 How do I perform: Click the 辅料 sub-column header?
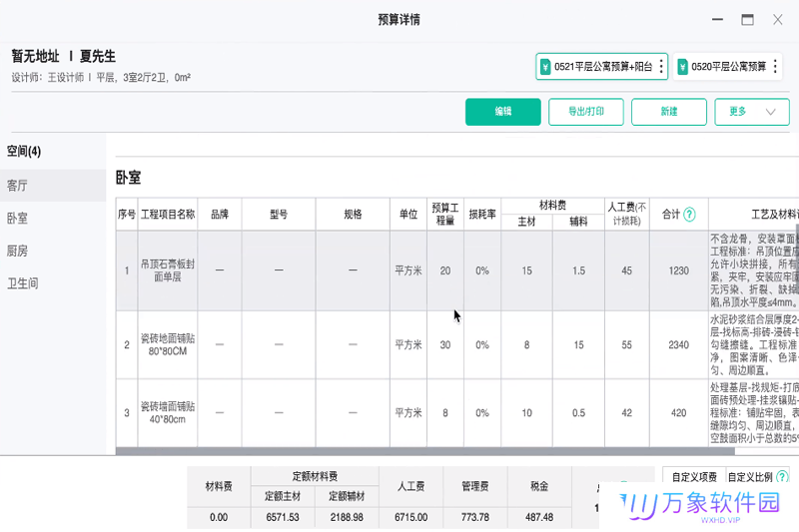coord(579,222)
